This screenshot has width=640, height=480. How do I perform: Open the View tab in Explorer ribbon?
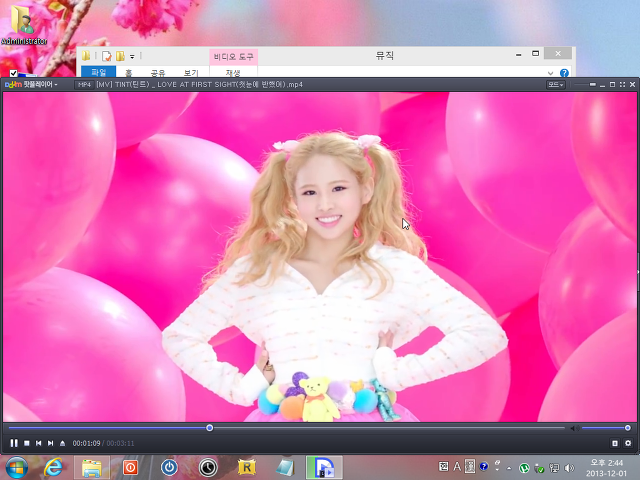[x=191, y=73]
